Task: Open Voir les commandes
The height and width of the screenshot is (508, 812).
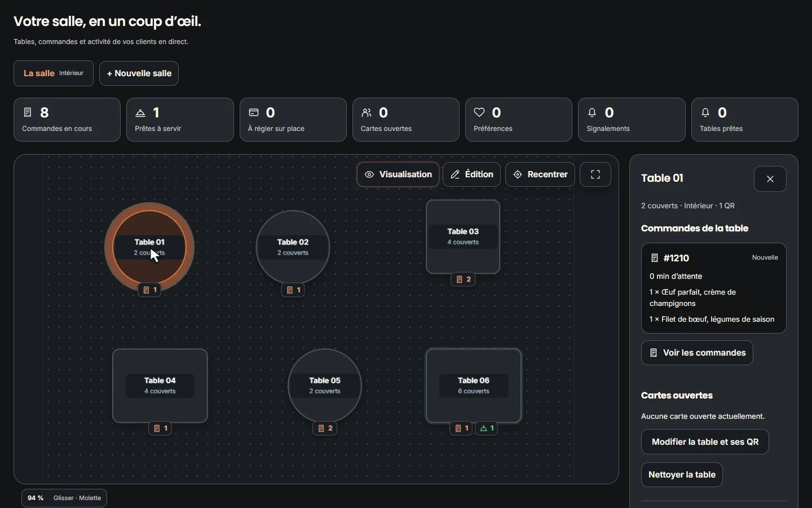Action: 698,353
